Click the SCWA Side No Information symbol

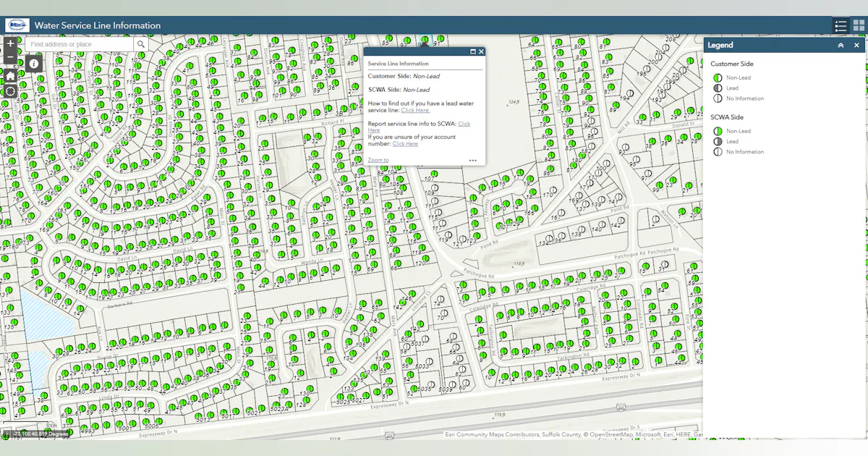718,152
